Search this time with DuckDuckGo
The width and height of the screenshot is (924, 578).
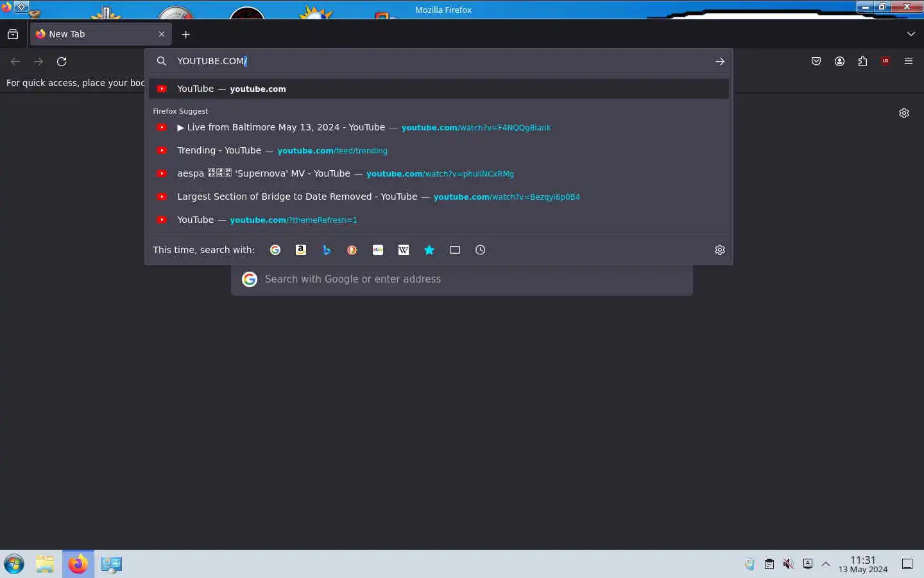tap(352, 250)
